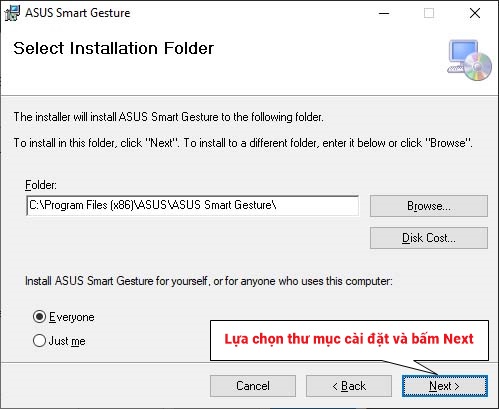Click the computer and CD installer graphic
Screen dimensions: 499x409
(469, 60)
